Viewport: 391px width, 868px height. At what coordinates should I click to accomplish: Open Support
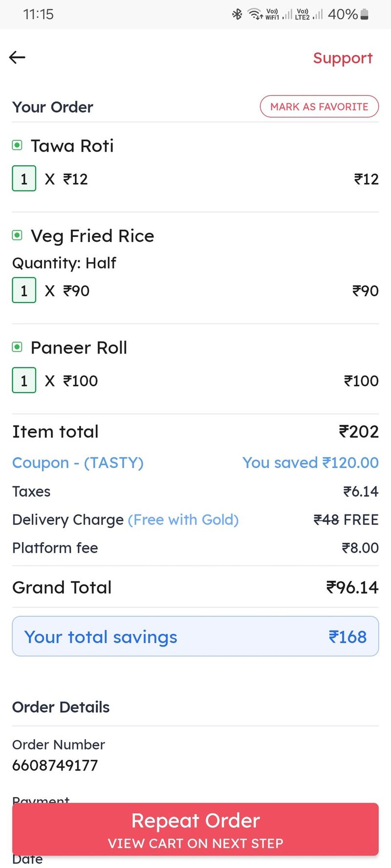(x=343, y=58)
